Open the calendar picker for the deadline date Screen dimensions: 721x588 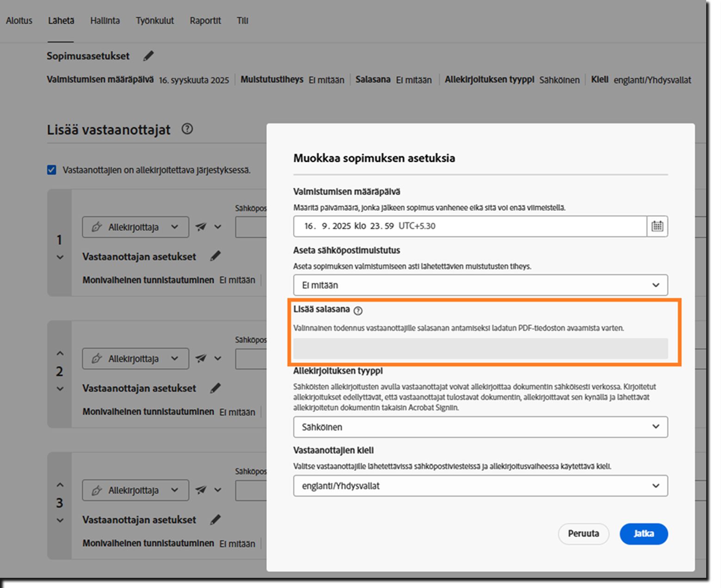click(x=657, y=226)
